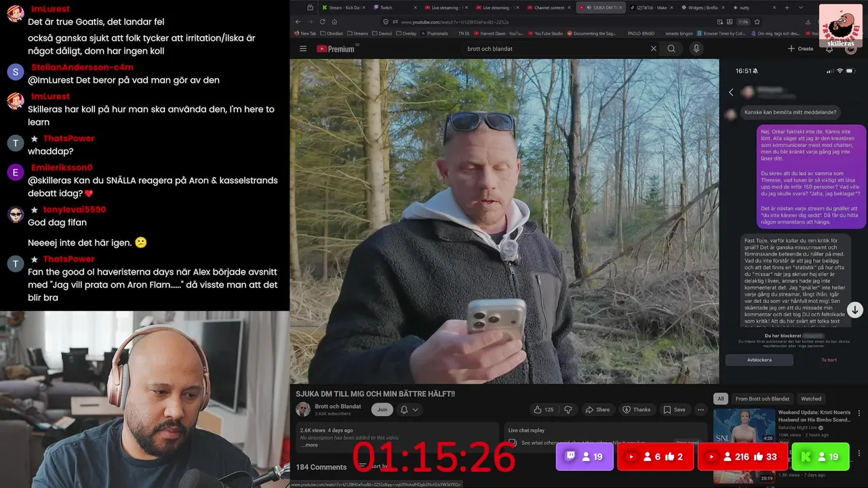Open the SNL Weekend Update thumbnail
This screenshot has height=488, width=868.
pyautogui.click(x=744, y=426)
